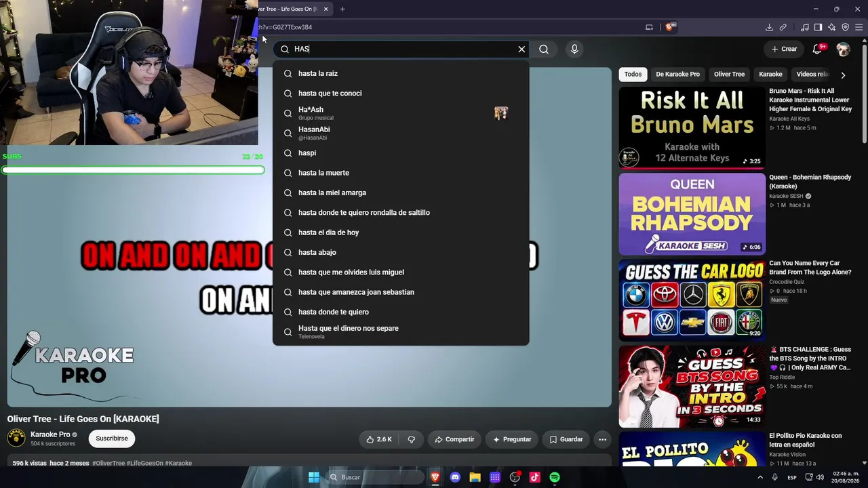The height and width of the screenshot is (488, 868).
Task: Choose 'hasta donde te quiero rondalla de saltillo'
Action: tap(401, 213)
